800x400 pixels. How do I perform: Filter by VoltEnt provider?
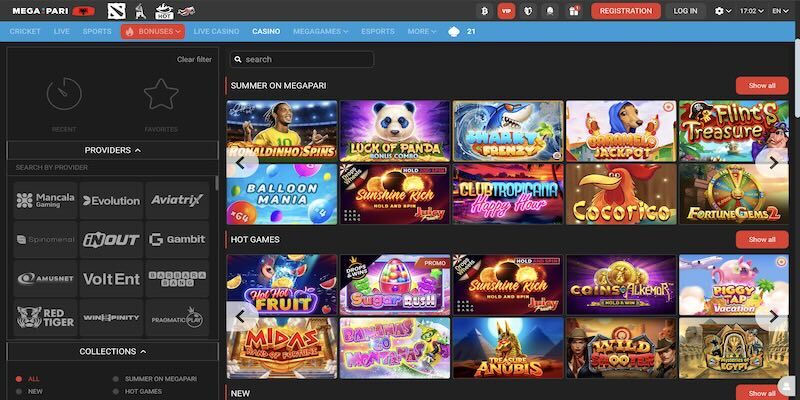(x=111, y=279)
